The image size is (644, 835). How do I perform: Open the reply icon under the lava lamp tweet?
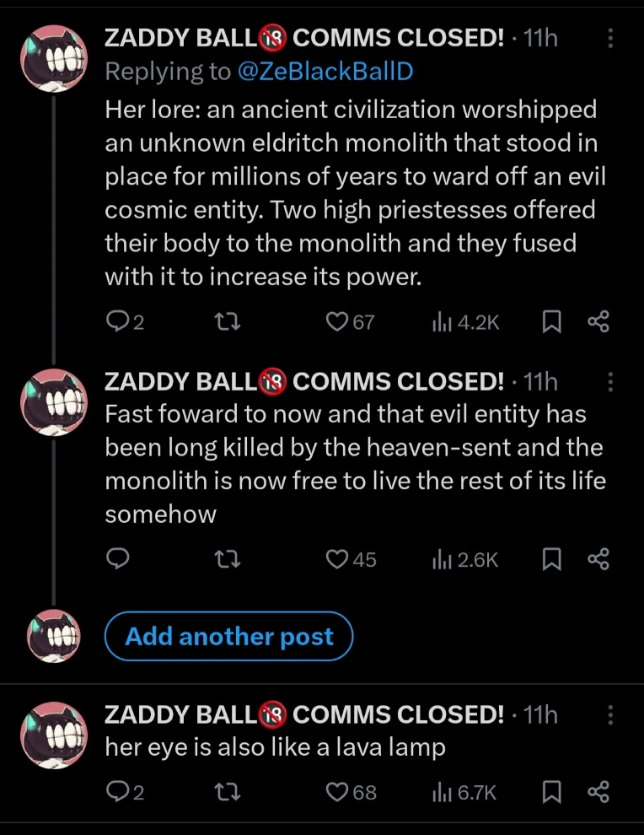tap(118, 791)
